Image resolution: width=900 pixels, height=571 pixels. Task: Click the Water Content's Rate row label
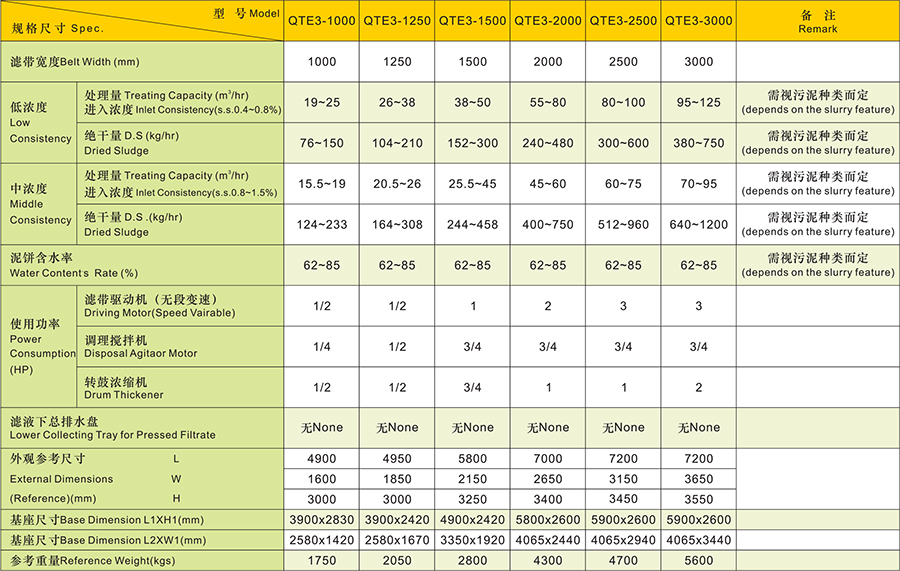pos(73,265)
